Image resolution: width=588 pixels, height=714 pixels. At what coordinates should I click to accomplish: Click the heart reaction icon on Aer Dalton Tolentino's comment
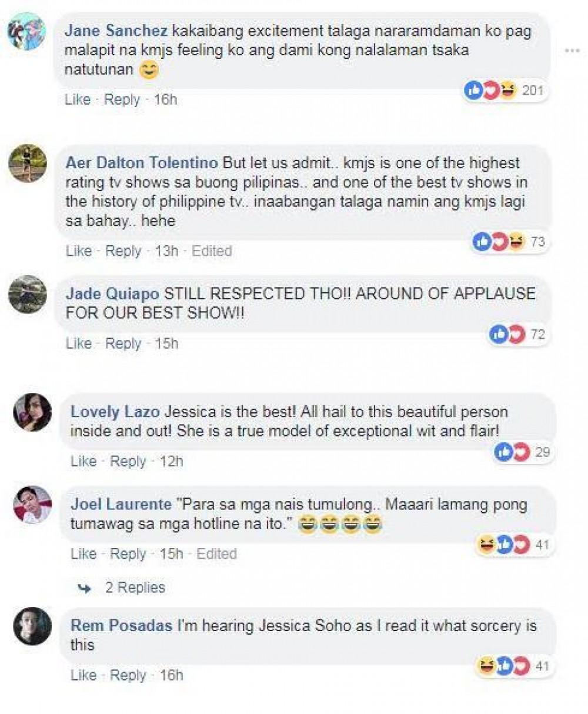coord(499,240)
